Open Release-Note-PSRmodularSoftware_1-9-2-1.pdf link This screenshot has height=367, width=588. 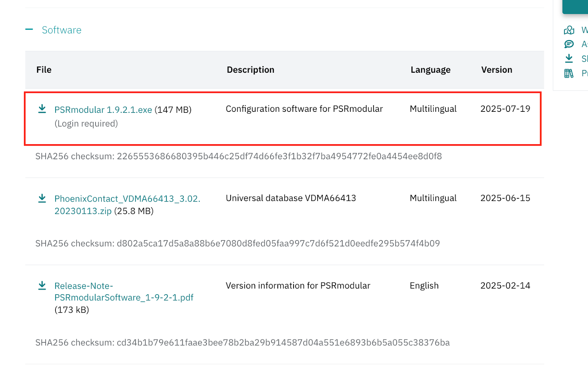pos(124,292)
